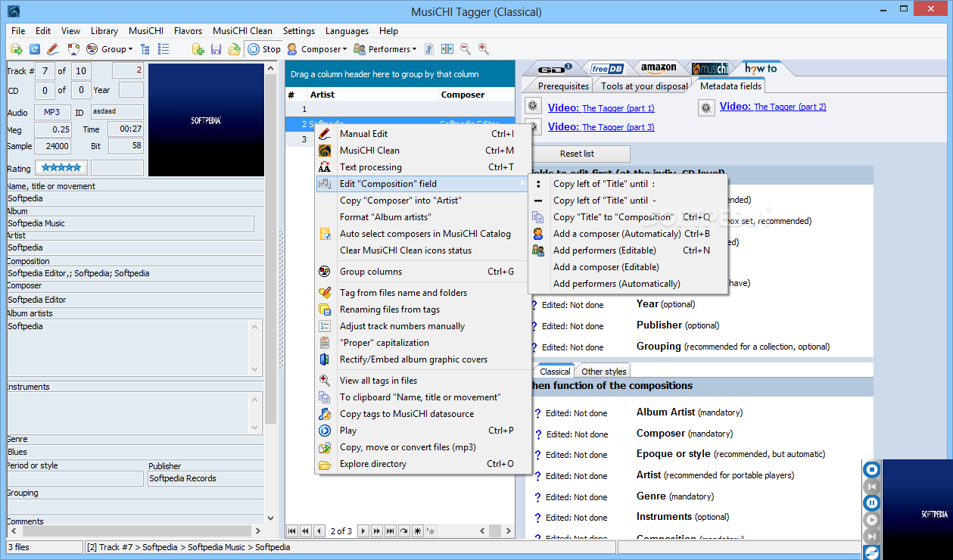
Task: Open the Amazon lookup tab
Action: click(658, 68)
